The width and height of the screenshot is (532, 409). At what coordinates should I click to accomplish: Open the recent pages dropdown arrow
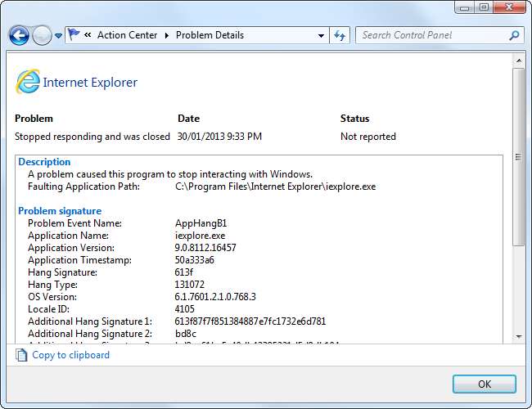[58, 36]
